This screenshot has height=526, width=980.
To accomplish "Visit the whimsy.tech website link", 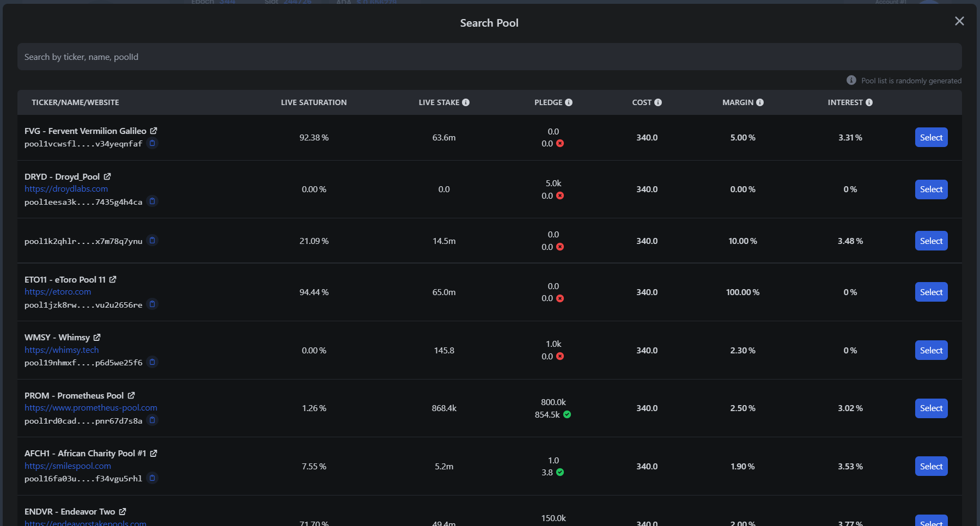I will pos(62,350).
